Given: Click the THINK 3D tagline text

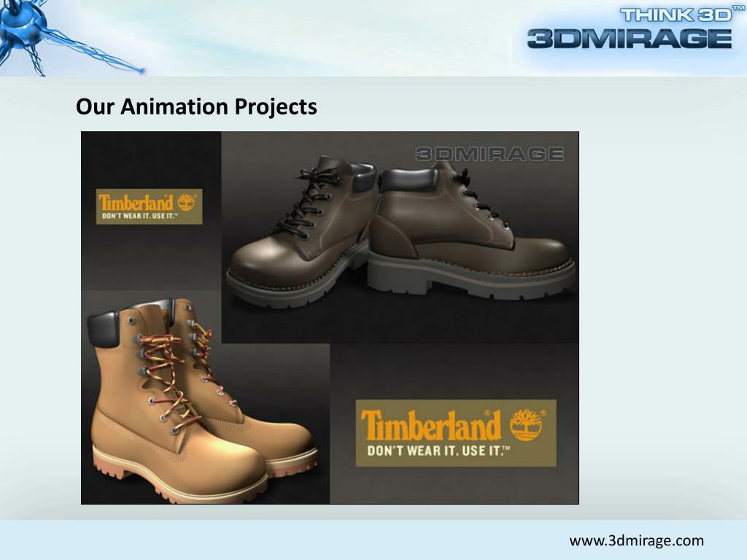Looking at the screenshot, I should (682, 15).
